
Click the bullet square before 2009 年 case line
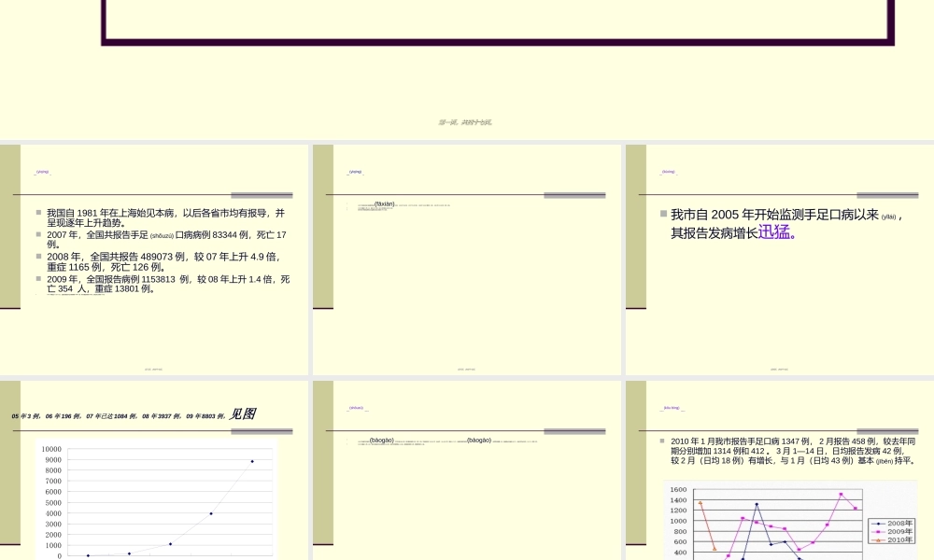pyautogui.click(x=37, y=279)
